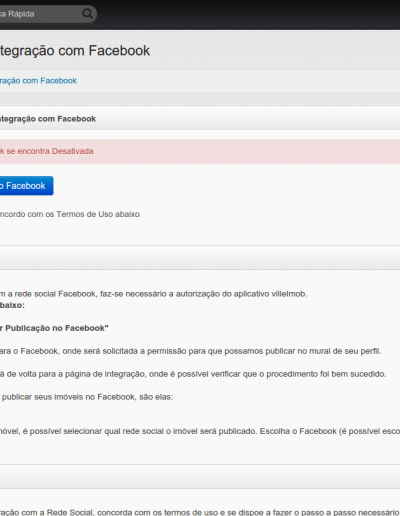This screenshot has height=516, width=400.
Task: Click the line about mural de seu perfil
Action: click(191, 351)
